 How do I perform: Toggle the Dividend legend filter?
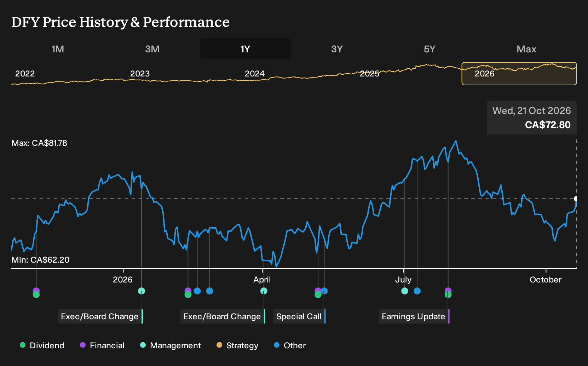tap(42, 345)
